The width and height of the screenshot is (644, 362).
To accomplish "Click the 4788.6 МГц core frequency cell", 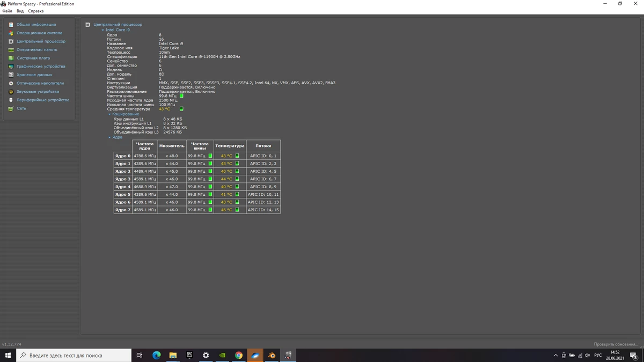I will click(x=145, y=156).
